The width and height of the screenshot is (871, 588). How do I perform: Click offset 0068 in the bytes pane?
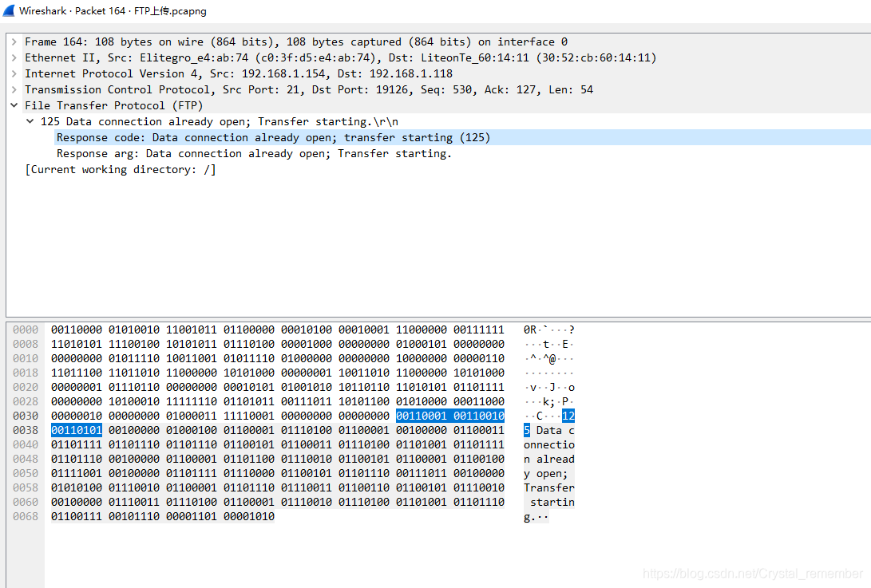pyautogui.click(x=26, y=516)
